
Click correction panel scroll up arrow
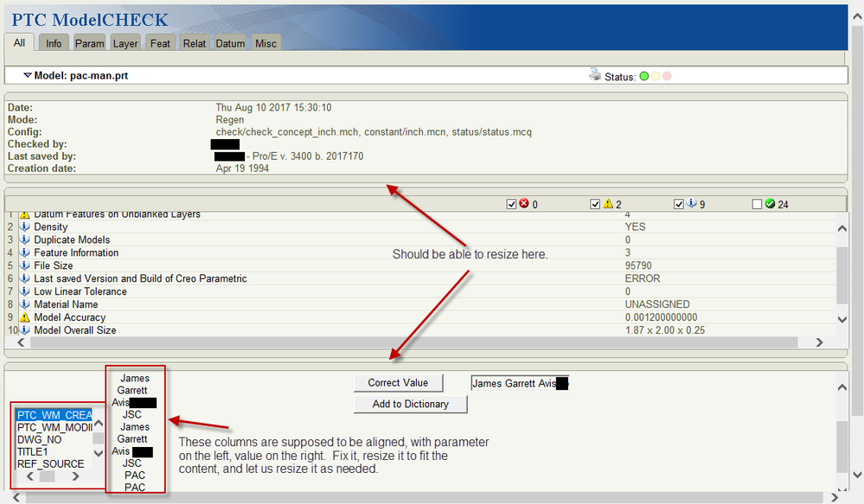[x=842, y=387]
